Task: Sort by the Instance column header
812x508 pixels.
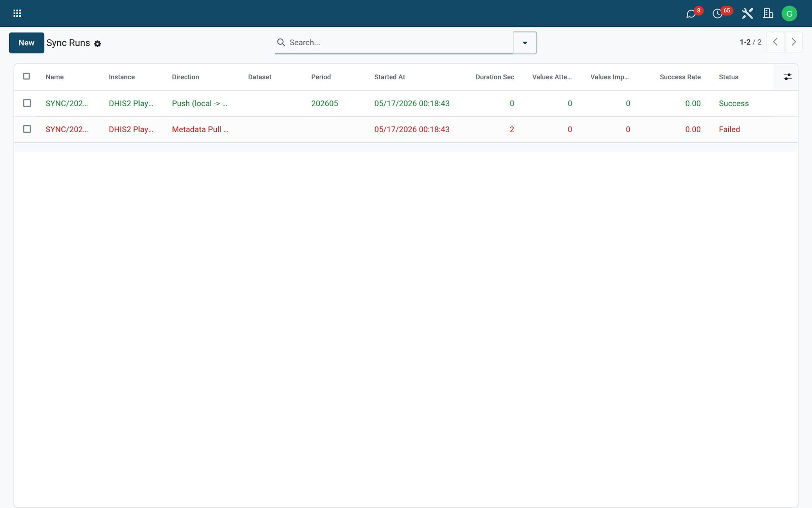Action: 122,77
